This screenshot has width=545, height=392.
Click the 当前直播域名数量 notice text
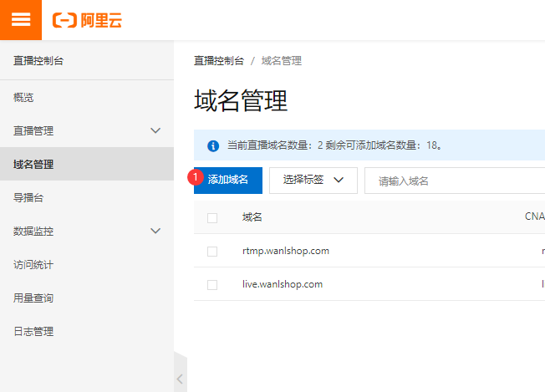pos(334,145)
